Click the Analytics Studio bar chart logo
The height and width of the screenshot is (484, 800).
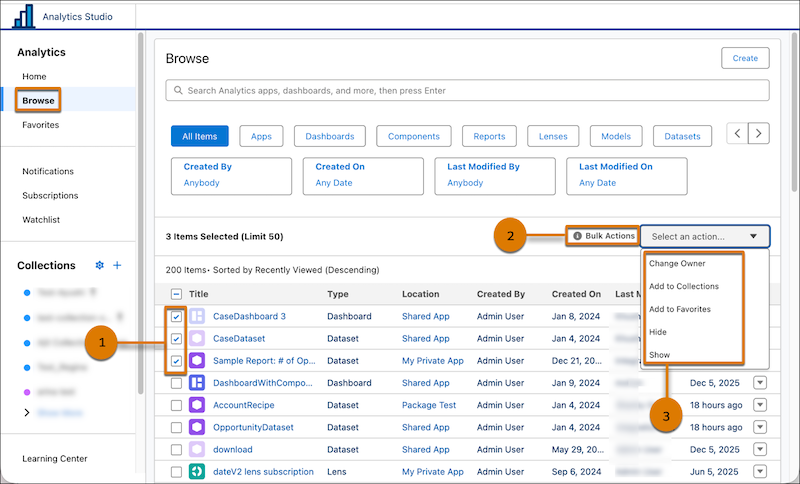click(x=24, y=16)
